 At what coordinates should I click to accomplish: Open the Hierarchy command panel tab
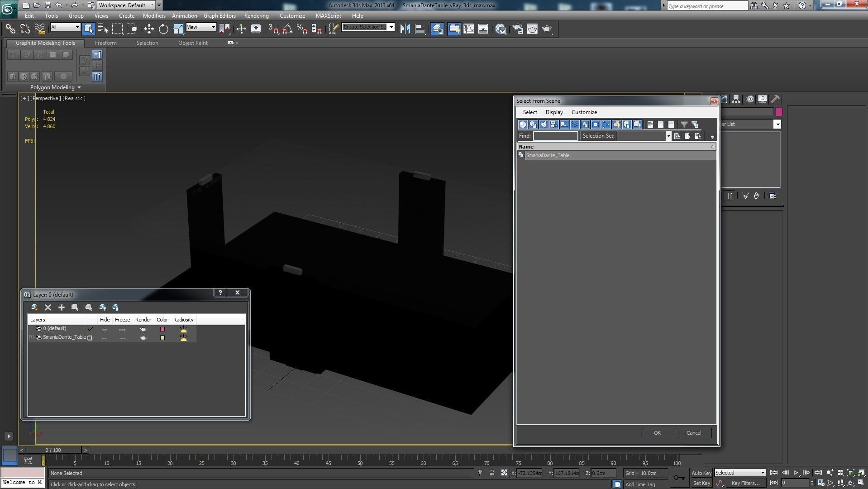click(x=736, y=99)
